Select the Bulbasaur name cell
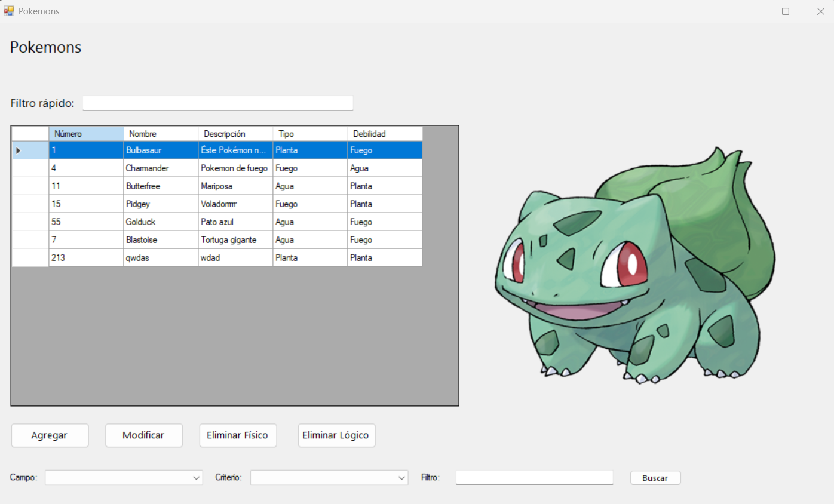 161,150
